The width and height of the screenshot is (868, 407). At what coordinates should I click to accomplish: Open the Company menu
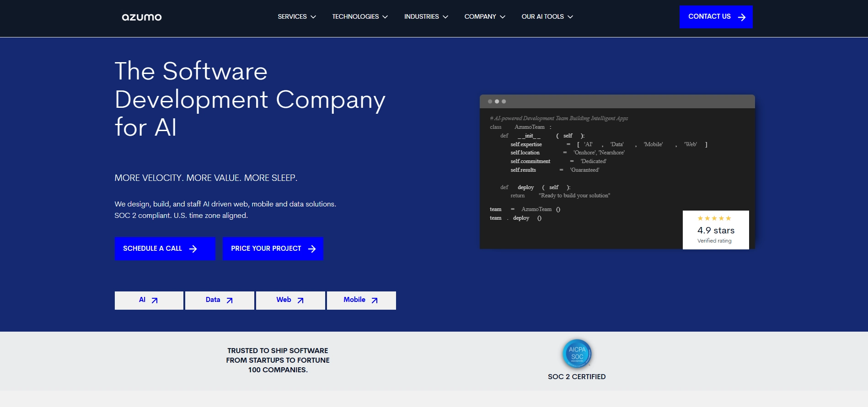484,17
